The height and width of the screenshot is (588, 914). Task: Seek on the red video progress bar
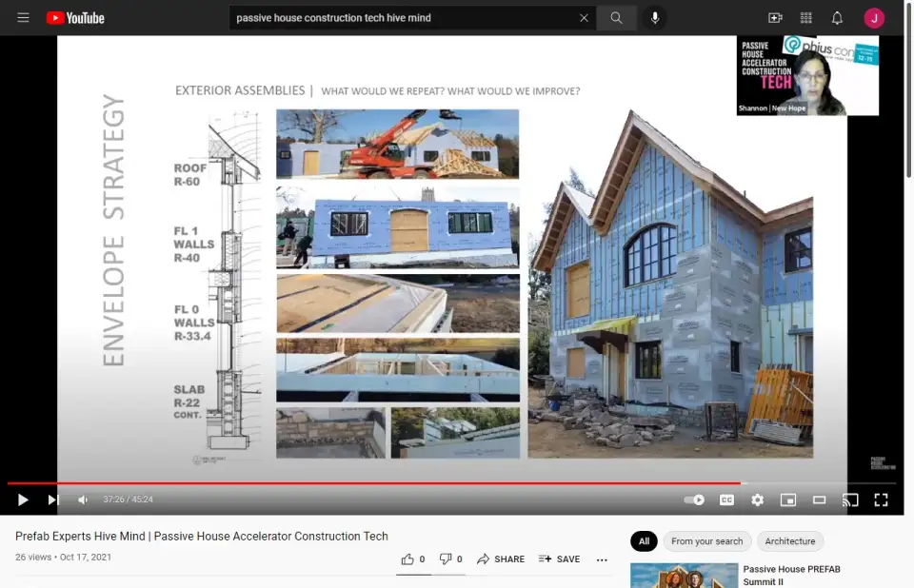coord(381,483)
